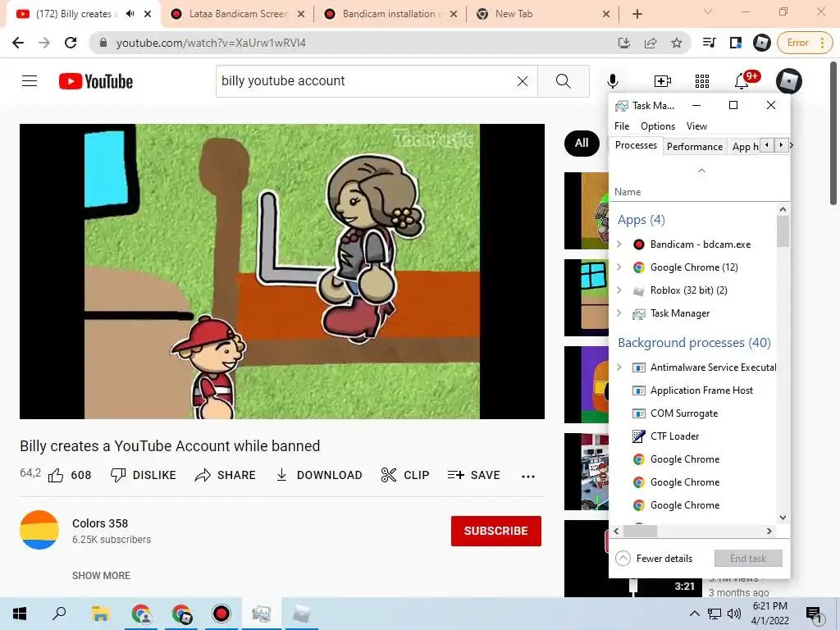The image size is (840, 630).
Task: Open more actions three-dot menu under video
Action: 527,477
